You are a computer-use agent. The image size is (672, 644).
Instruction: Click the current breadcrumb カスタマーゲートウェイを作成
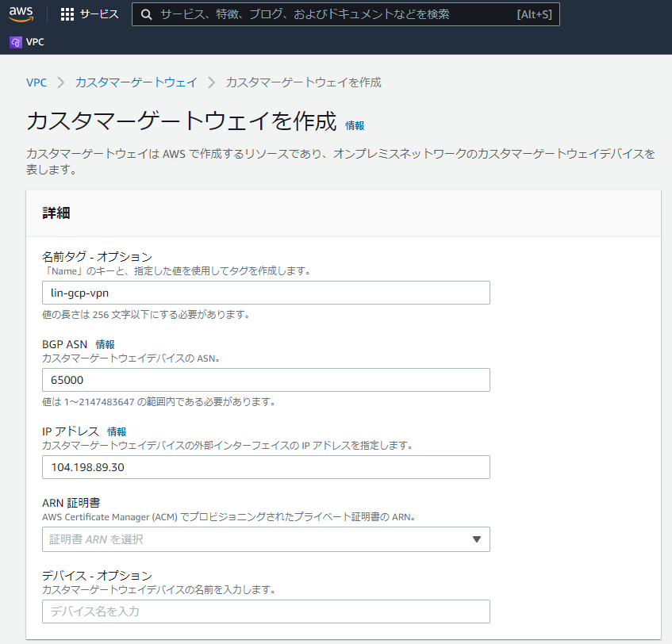303,82
